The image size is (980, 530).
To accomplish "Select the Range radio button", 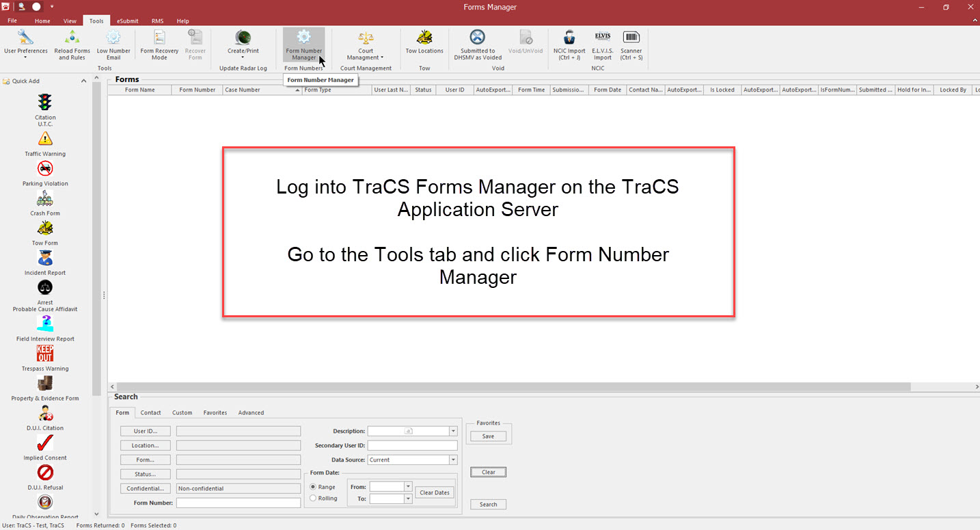I will pyautogui.click(x=314, y=487).
